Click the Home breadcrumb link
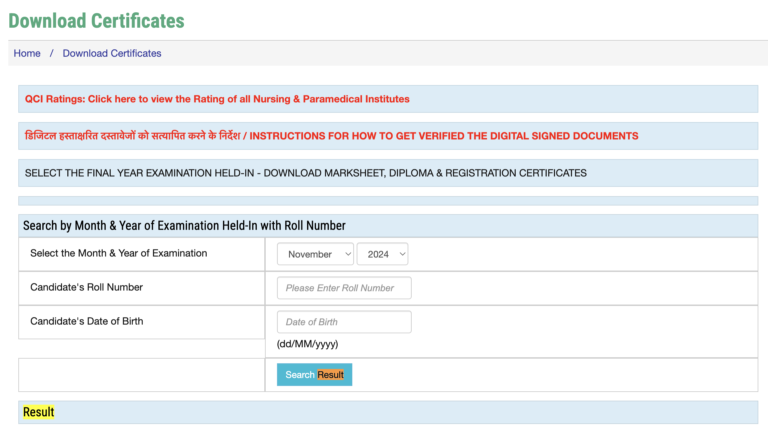The width and height of the screenshot is (768, 425). (x=27, y=53)
